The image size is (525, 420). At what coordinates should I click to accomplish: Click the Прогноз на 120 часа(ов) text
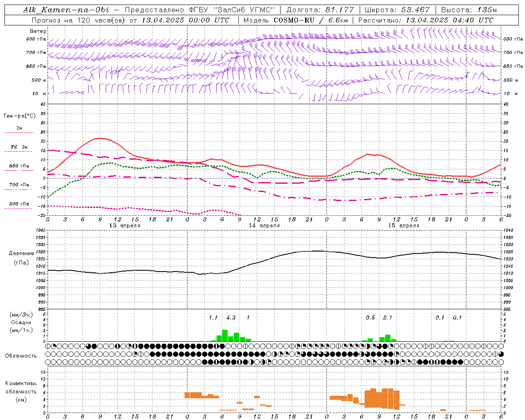pyautogui.click(x=79, y=20)
